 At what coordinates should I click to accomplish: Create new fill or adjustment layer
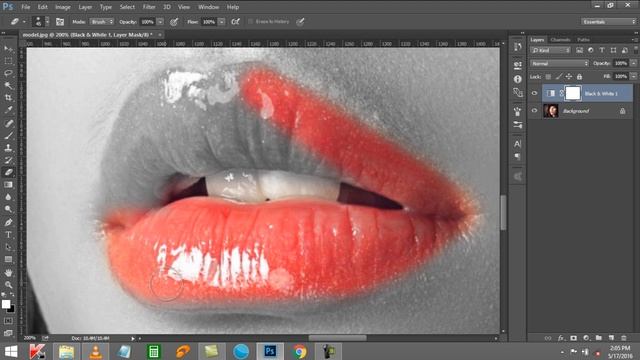pos(586,338)
